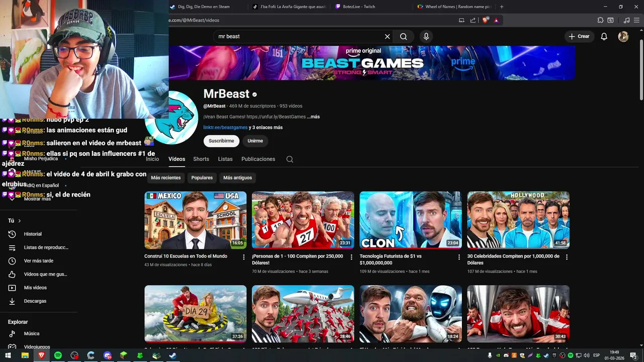Screen dimensions: 644x362
Task: Expand the Tú section chevron
Action: click(20, 221)
